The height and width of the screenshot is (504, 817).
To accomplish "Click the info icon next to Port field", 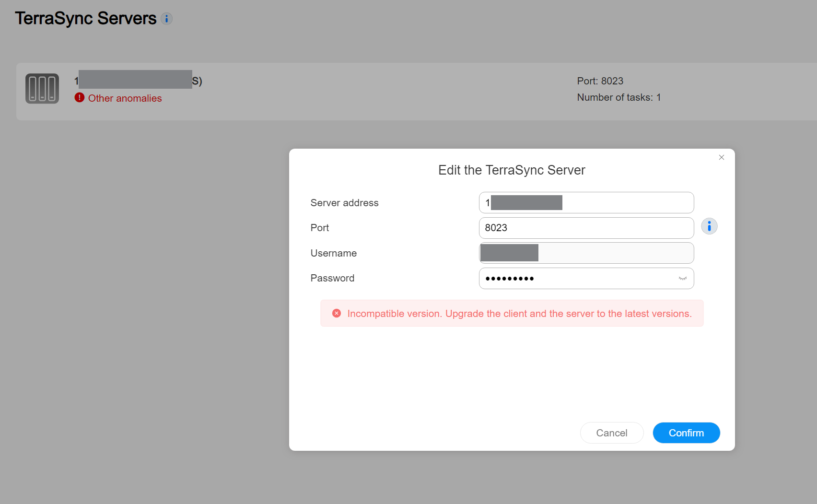I will (x=709, y=226).
